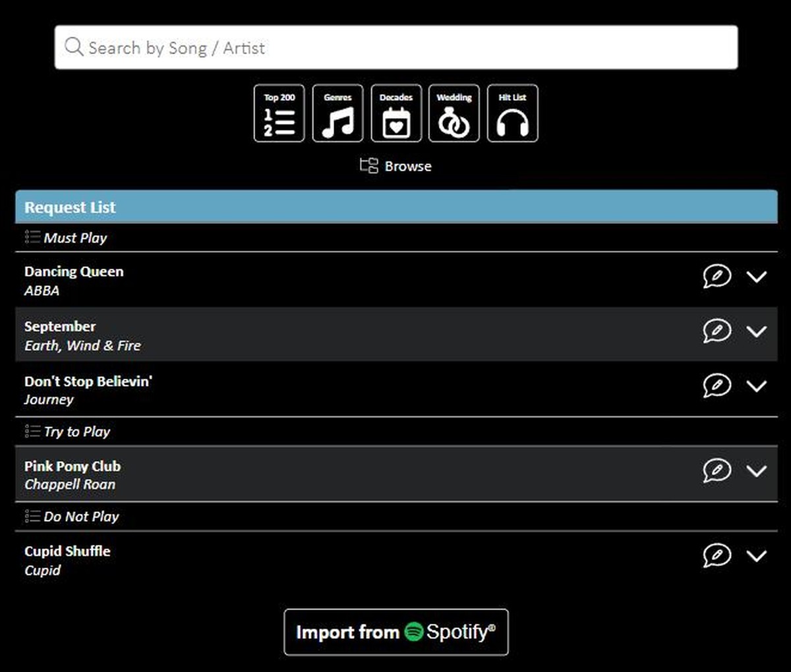Expand options for September
This screenshot has width=791, height=672.
click(757, 331)
